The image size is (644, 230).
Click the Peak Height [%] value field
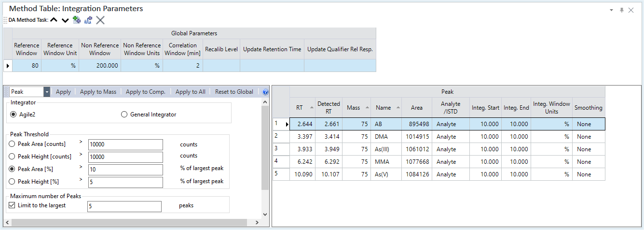125,182
